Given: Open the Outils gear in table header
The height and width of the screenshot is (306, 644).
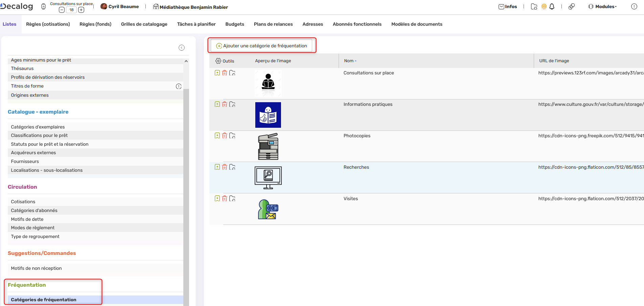Looking at the screenshot, I should pos(218,61).
